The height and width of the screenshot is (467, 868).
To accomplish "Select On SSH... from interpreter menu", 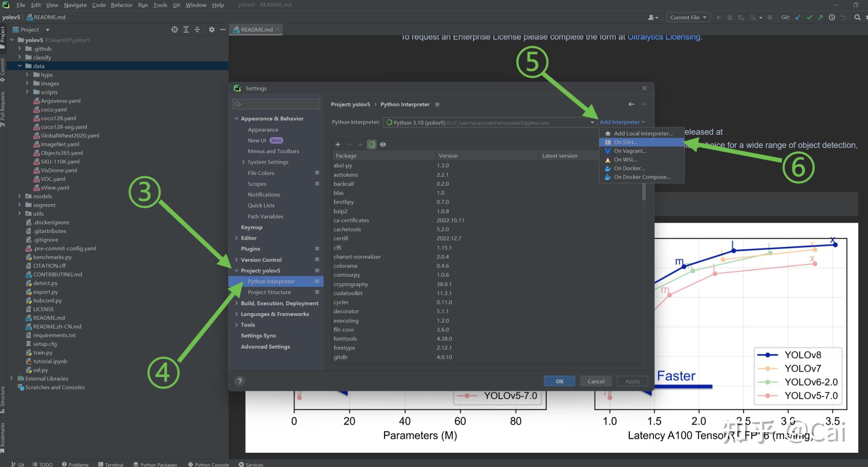I will (x=625, y=142).
